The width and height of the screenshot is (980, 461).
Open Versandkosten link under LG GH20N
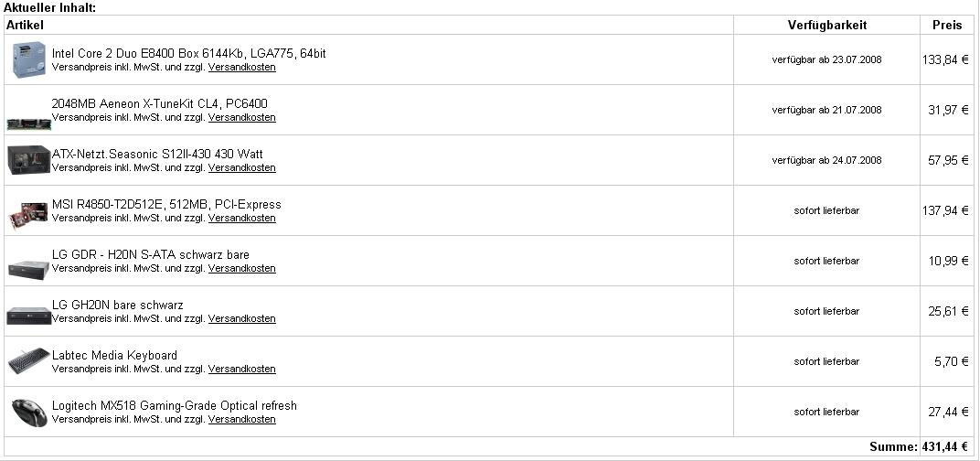pos(242,318)
